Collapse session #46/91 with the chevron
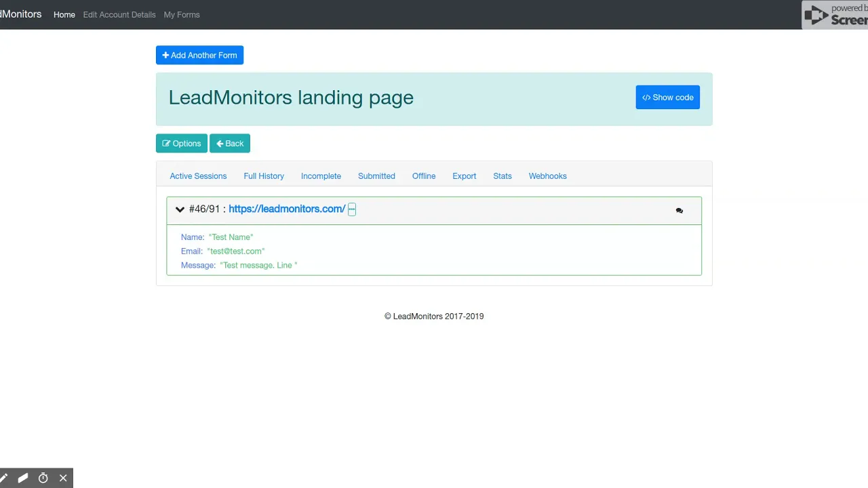 point(180,209)
